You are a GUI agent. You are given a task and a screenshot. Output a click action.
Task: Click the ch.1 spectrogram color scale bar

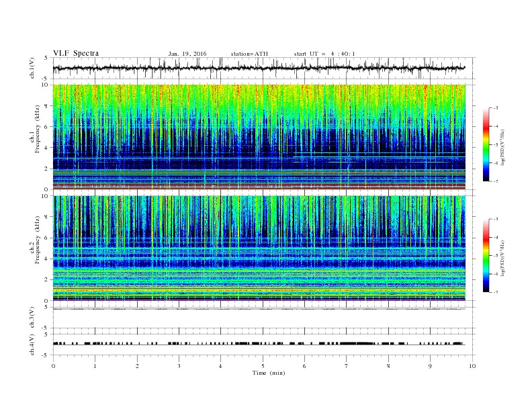486,144
